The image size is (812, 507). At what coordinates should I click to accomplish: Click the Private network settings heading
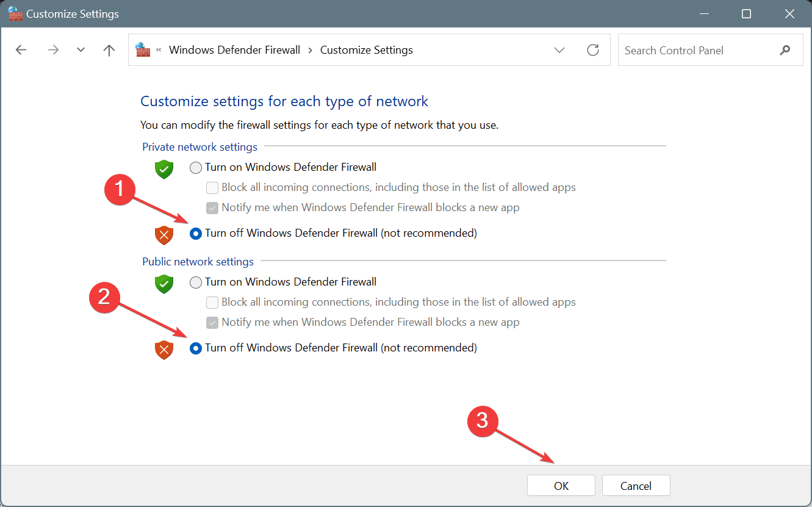click(199, 147)
